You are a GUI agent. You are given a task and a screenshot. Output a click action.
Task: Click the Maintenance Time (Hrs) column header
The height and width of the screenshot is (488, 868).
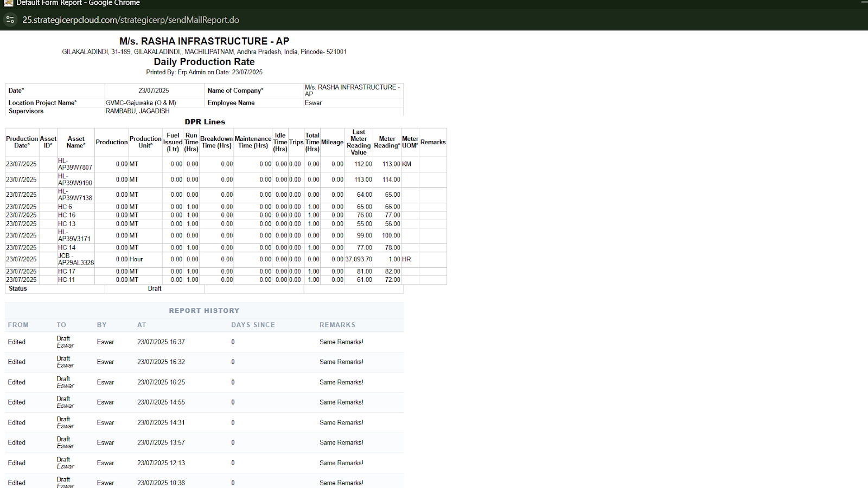pos(253,142)
